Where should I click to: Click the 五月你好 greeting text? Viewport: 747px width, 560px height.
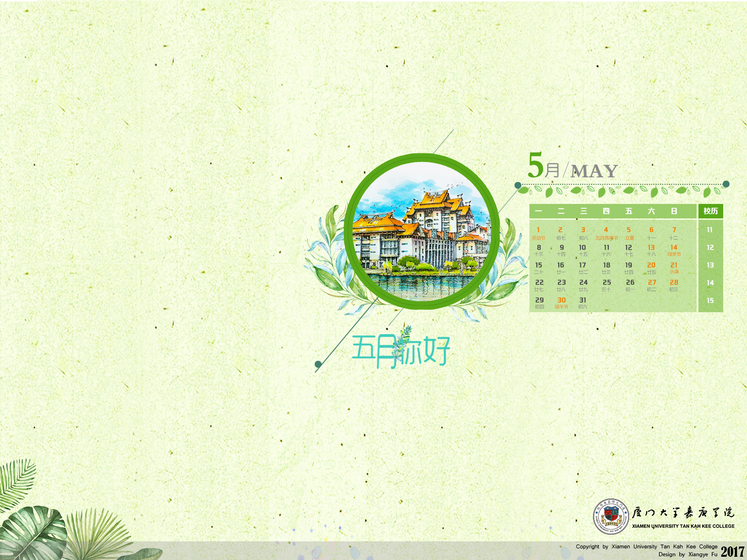(x=401, y=350)
